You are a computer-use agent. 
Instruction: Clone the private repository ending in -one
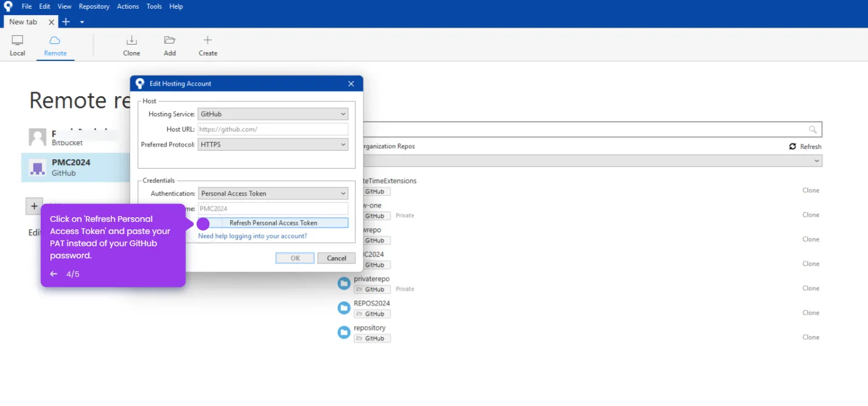[x=811, y=215]
